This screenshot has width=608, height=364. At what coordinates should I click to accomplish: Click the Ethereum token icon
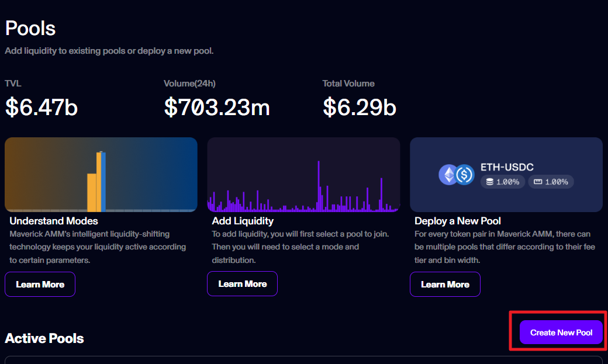pyautogui.click(x=448, y=175)
